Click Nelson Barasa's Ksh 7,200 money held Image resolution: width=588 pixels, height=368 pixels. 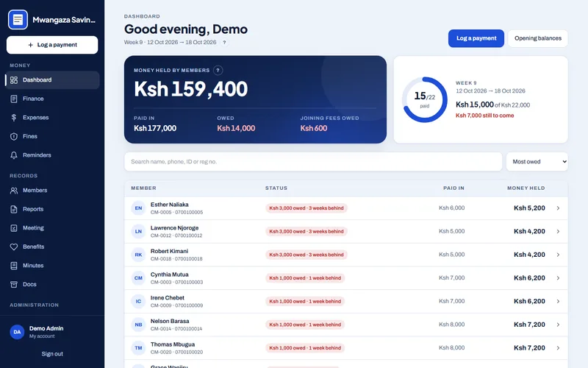coord(529,325)
